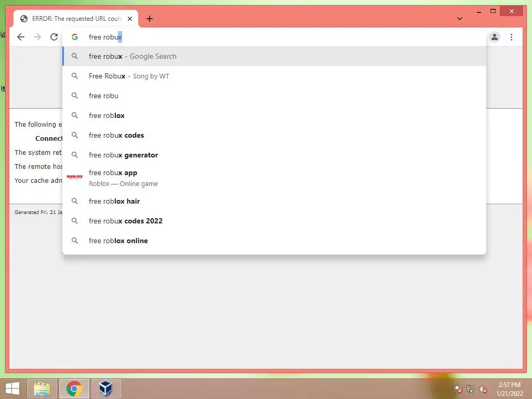
Task: Click the Chrome icon in the taskbar
Action: [74, 389]
